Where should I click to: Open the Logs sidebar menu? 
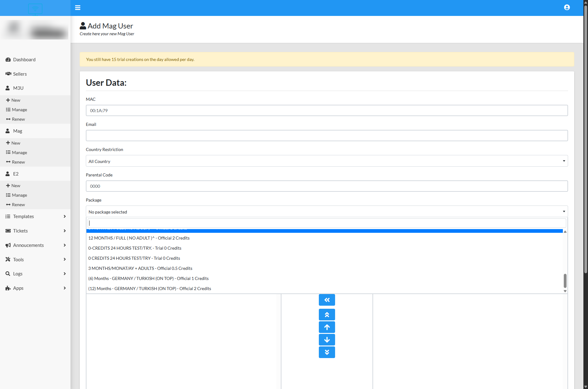(x=35, y=274)
